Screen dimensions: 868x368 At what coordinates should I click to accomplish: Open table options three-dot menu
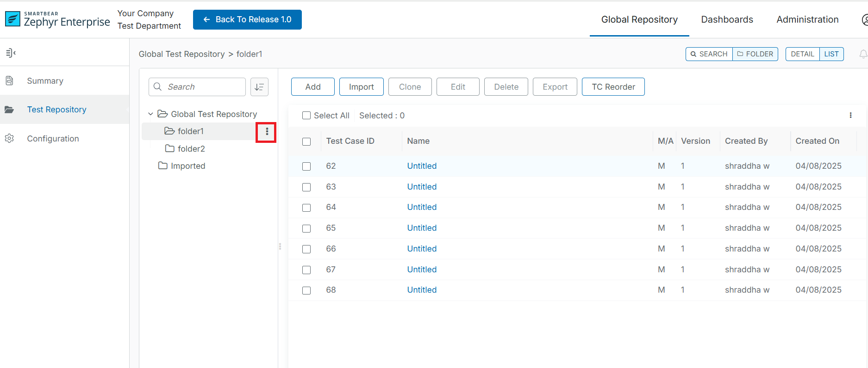coord(850,116)
